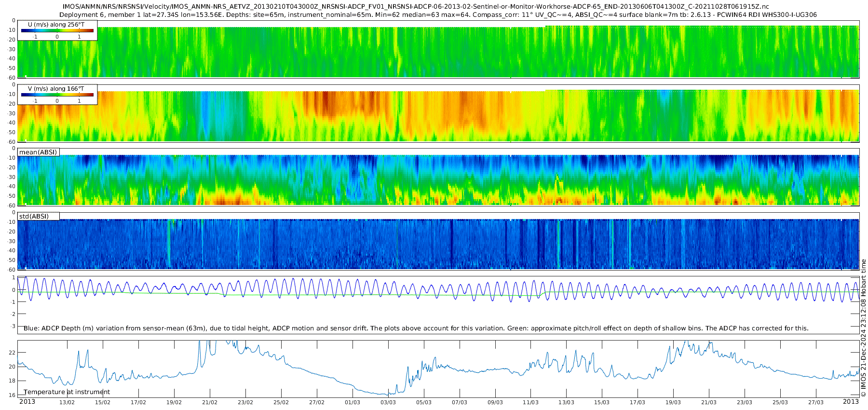Click the NetCDF file path title at top
Viewport: 868px width, 410px height.
416,7
